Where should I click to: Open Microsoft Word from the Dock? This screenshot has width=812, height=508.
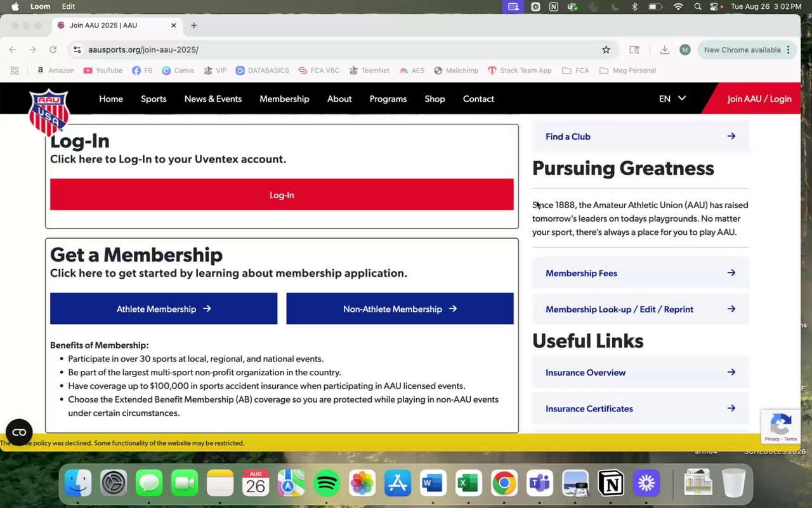tap(433, 484)
